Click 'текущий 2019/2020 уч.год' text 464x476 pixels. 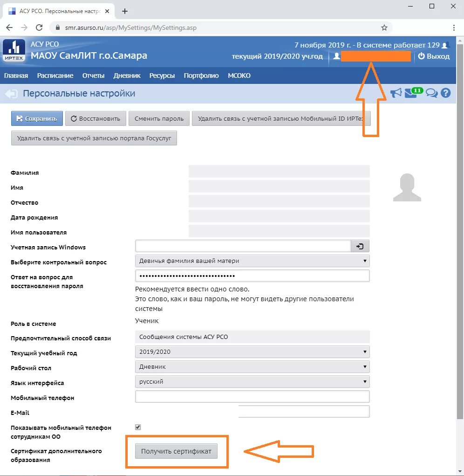click(277, 56)
